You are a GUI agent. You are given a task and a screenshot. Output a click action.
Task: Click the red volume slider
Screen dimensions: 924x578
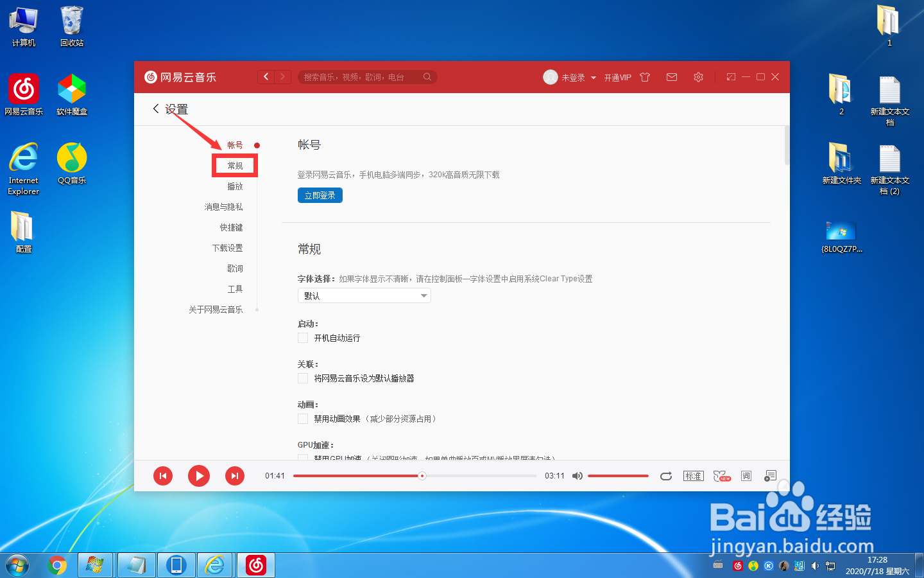click(618, 476)
